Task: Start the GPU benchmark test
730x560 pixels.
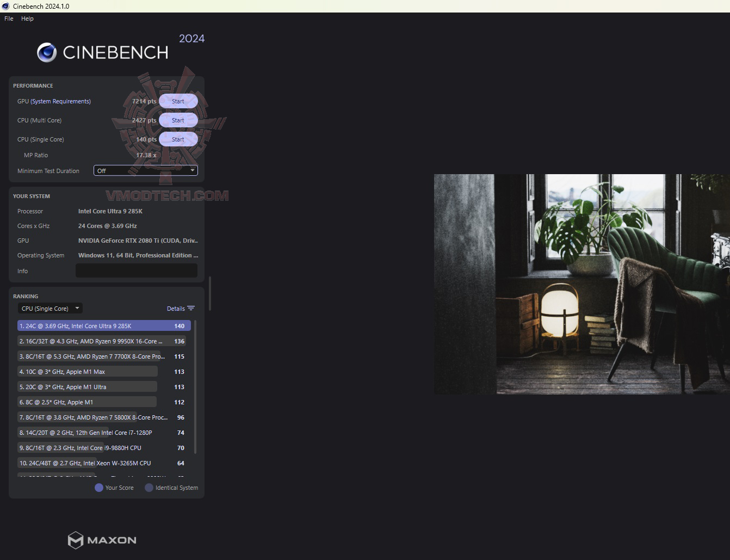Action: pos(178,101)
